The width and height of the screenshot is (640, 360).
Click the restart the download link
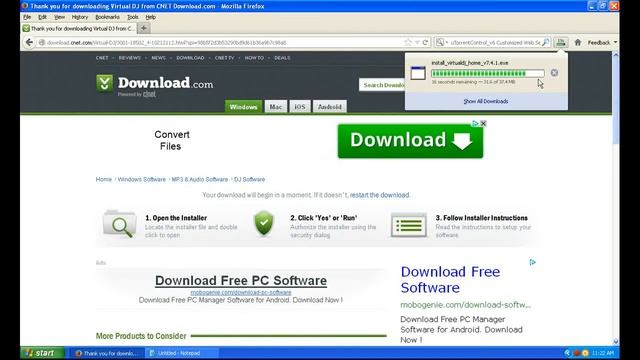pos(379,195)
